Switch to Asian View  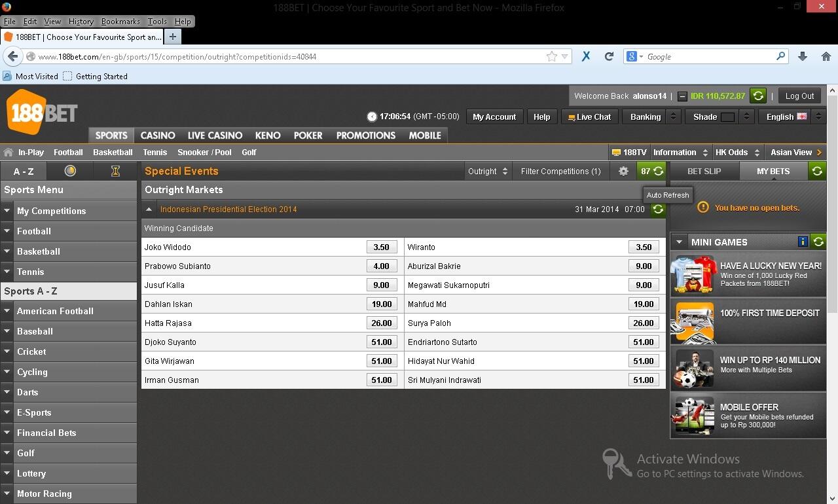[795, 152]
